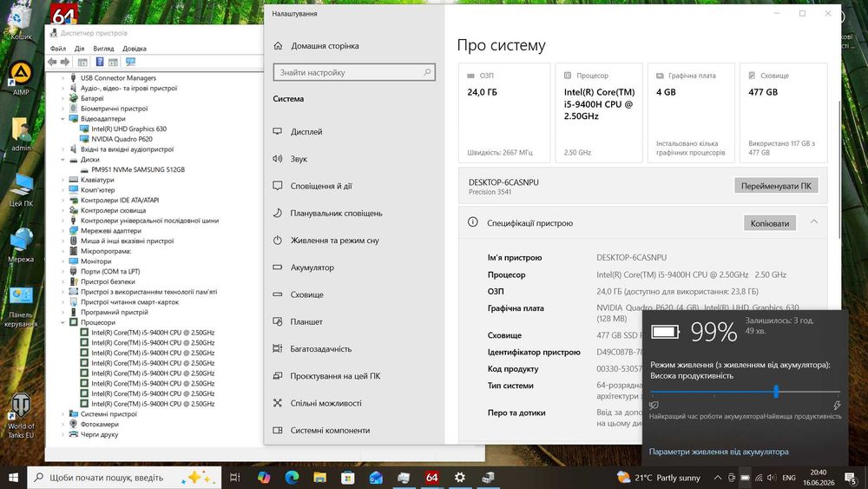Viewport: 868px width, 489px height.
Task: Open Багатозадачність settings page
Action: point(321,349)
